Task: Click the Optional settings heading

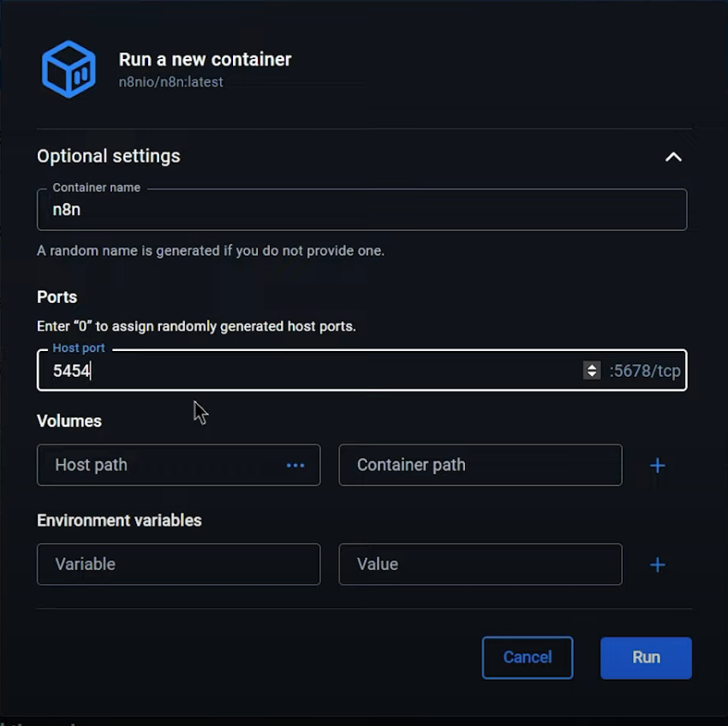Action: click(109, 157)
